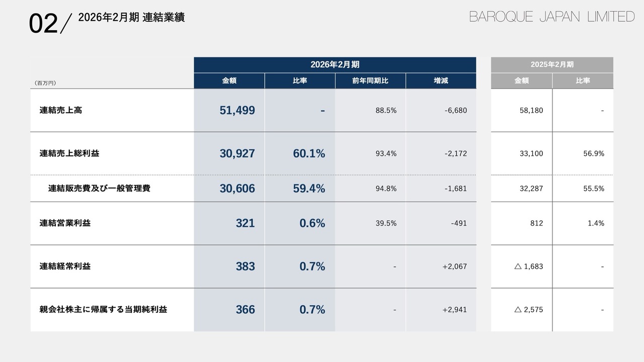Click the 増減 column header
The width and height of the screenshot is (644, 362).
point(441,80)
